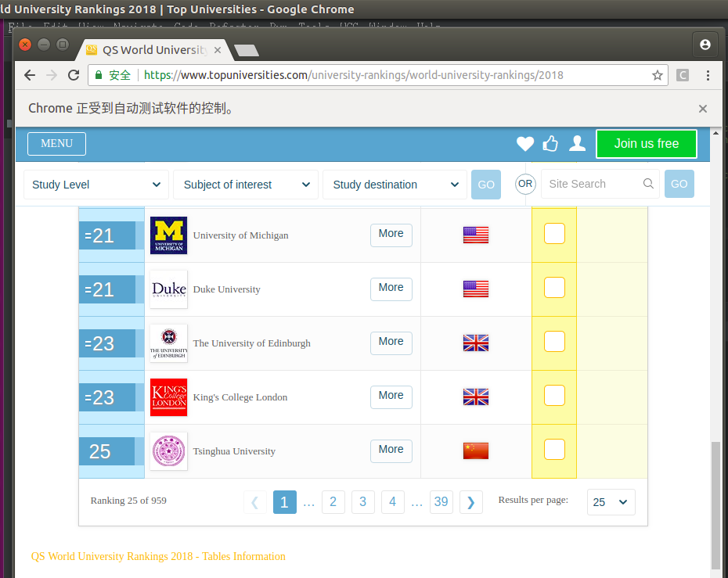
Task: Open Chrome profile avatar icon
Action: pyautogui.click(x=705, y=45)
